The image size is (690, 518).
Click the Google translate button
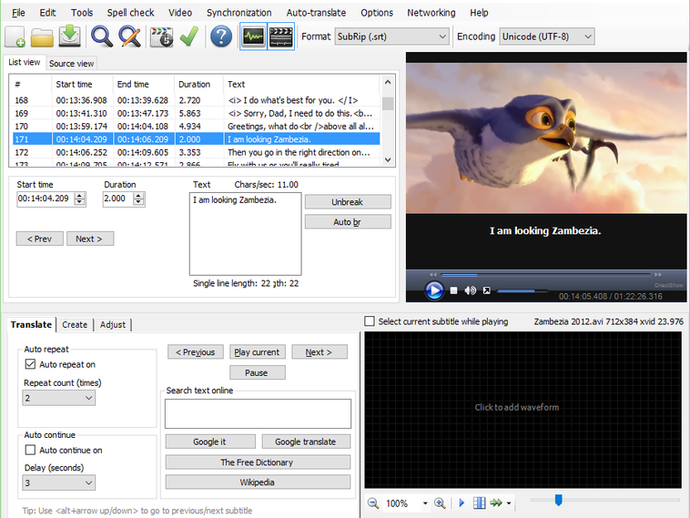tap(306, 441)
